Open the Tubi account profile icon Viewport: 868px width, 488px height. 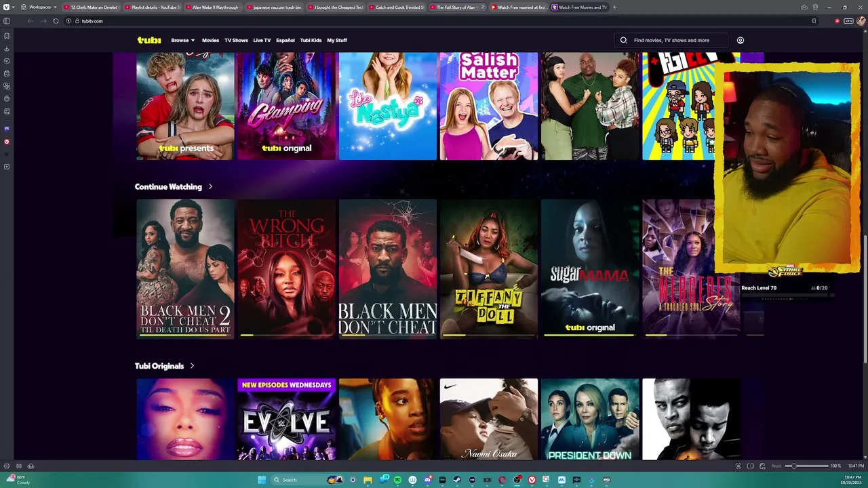tap(741, 40)
